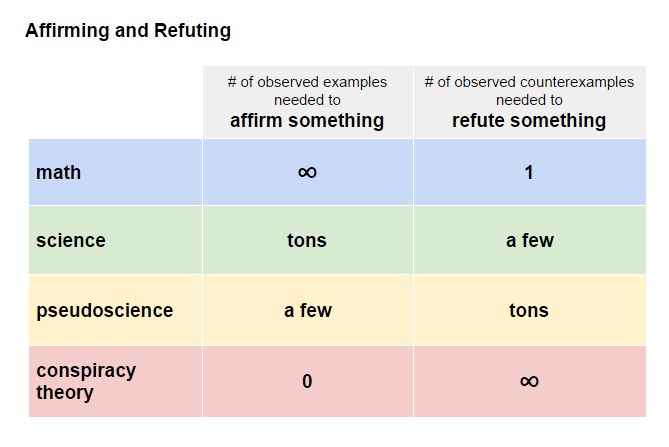Select the infinity symbol in math row

307,172
